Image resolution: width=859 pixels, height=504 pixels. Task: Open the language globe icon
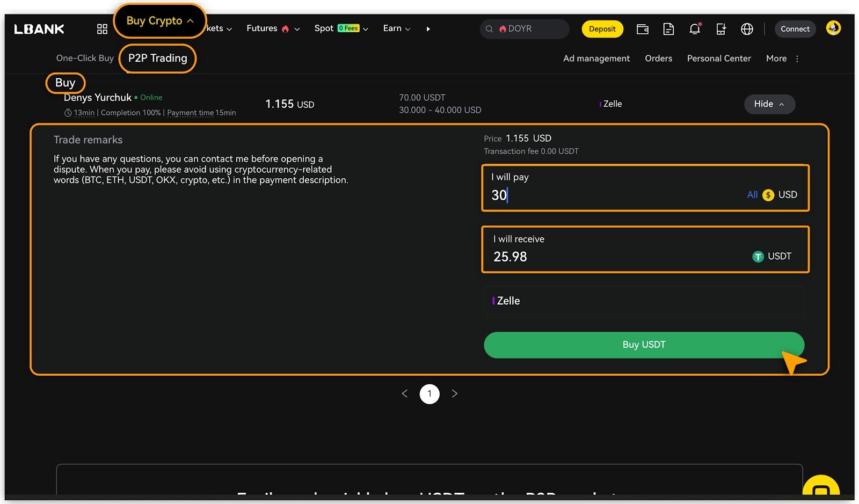[x=747, y=29]
